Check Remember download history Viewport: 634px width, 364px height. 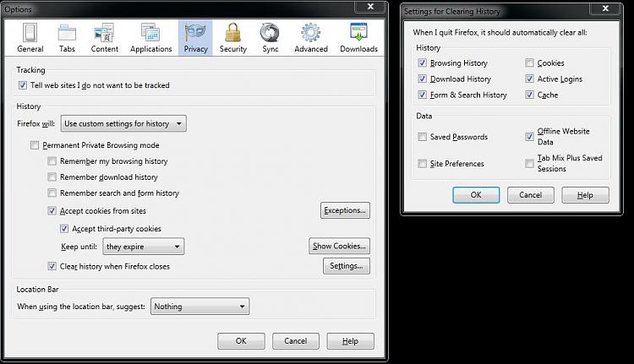click(52, 177)
